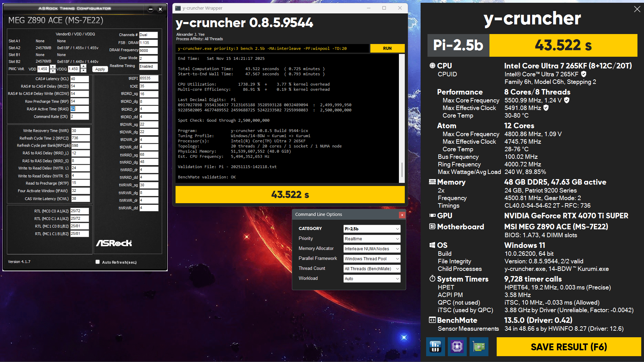The height and width of the screenshot is (362, 644).
Task: Click the Gear Mode field
Action: click(148, 58)
